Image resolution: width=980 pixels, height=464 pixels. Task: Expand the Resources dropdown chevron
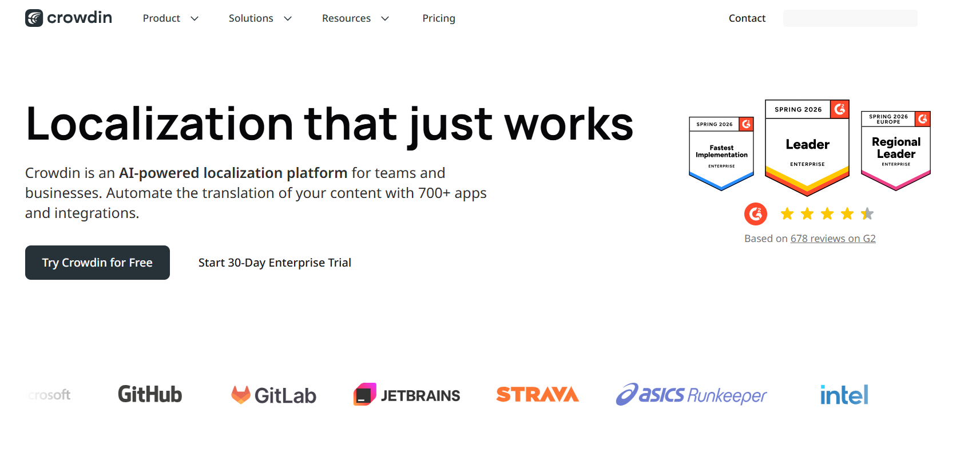385,18
